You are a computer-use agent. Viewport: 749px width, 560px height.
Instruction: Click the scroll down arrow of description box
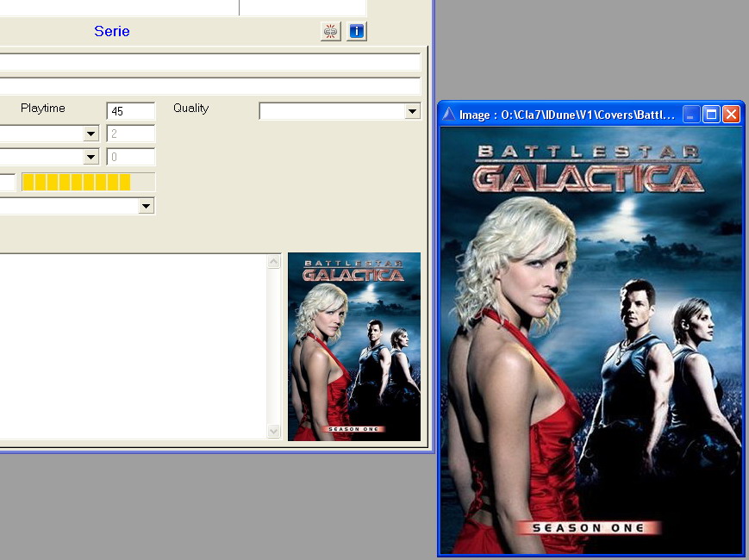point(274,432)
